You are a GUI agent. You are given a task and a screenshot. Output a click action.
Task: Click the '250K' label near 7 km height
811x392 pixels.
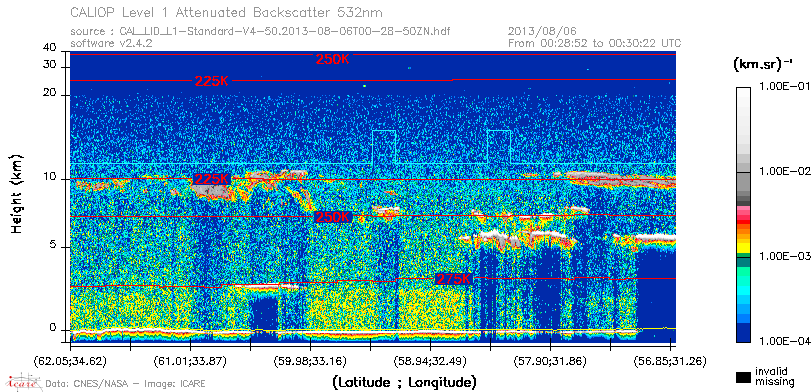click(x=333, y=217)
